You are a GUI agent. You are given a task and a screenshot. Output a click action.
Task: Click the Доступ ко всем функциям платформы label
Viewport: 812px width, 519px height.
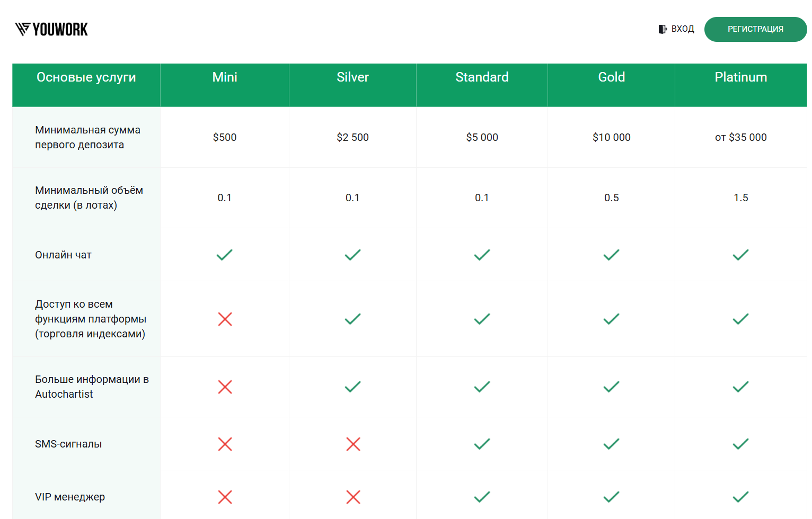point(91,319)
